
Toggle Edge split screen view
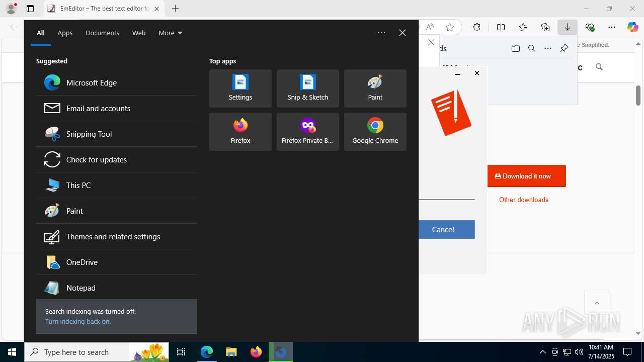click(501, 27)
